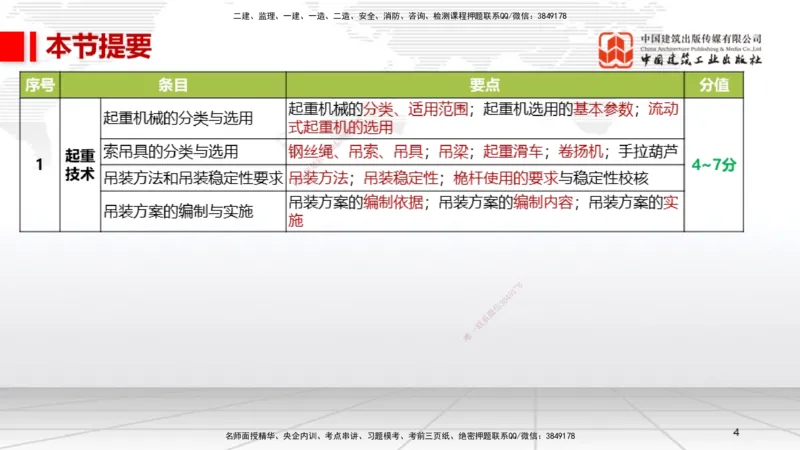Select the 吊装方法和吊装稳定性要求 cell

tap(193, 178)
